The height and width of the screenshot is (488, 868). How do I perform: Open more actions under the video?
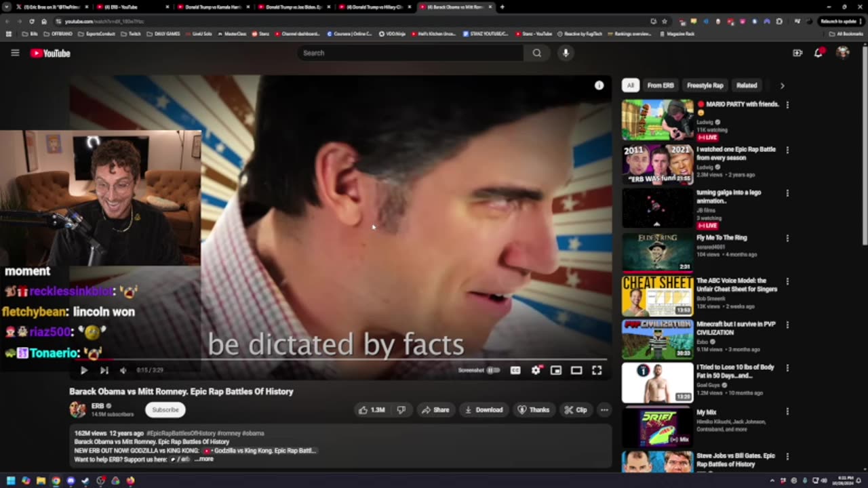coord(604,409)
